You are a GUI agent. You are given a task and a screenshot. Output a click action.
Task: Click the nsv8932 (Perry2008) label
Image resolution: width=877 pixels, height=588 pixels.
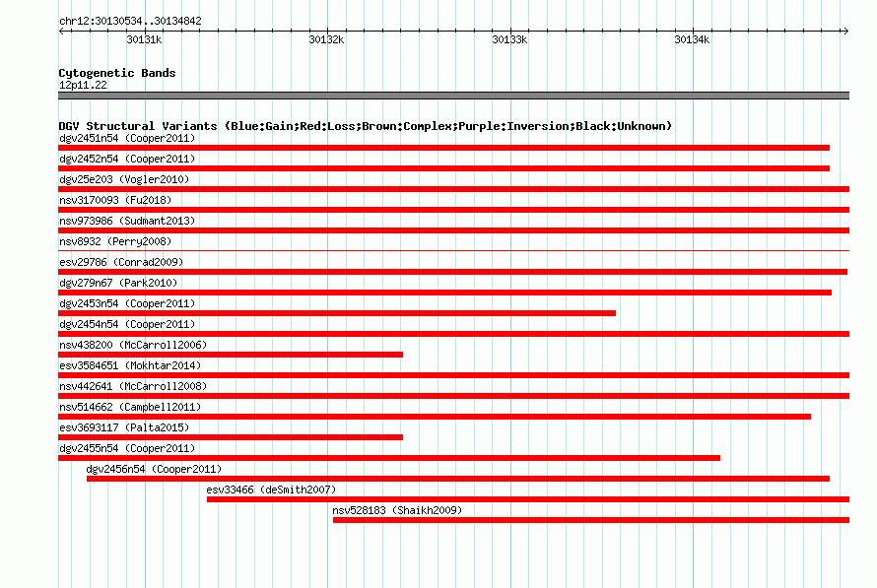click(x=115, y=241)
